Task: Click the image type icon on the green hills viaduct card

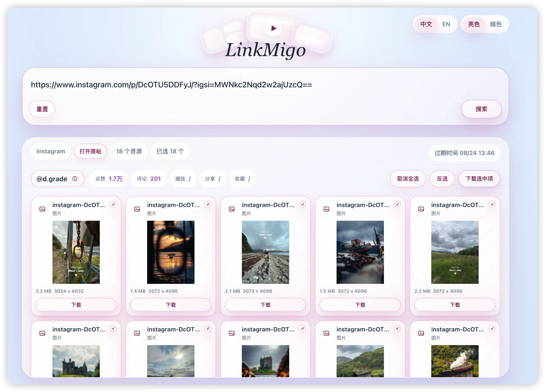Action: (x=326, y=333)
